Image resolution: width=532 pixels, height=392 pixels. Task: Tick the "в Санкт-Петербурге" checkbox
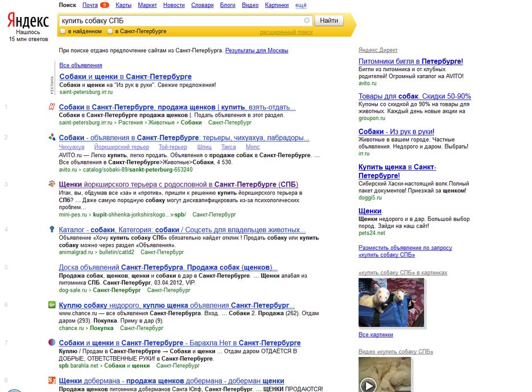(110, 32)
